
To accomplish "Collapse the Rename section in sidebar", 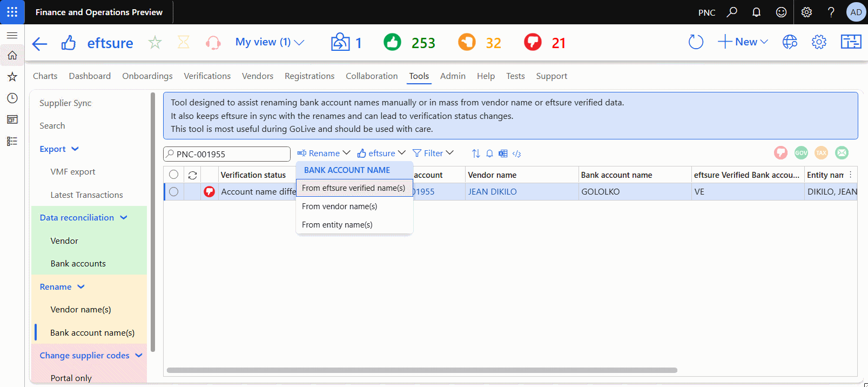I will [62, 287].
